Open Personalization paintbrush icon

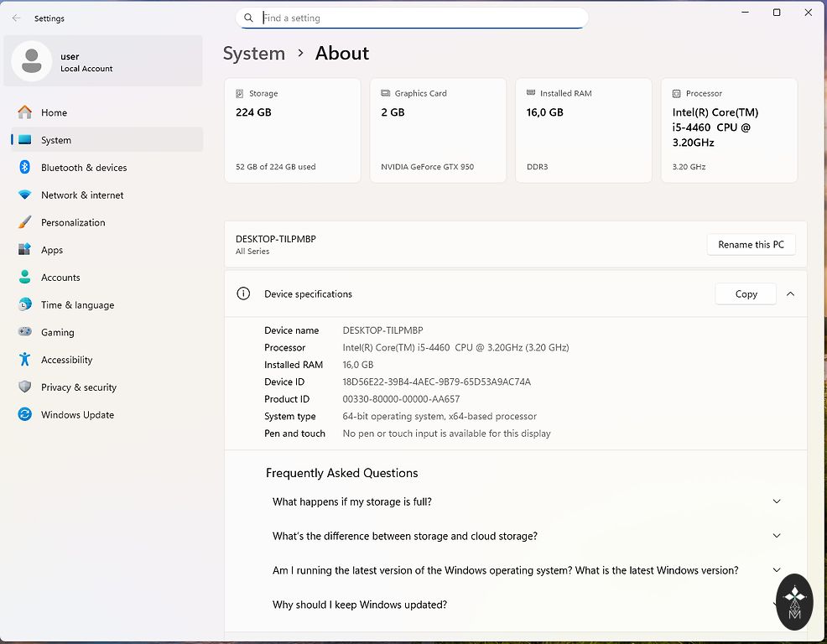coord(25,223)
